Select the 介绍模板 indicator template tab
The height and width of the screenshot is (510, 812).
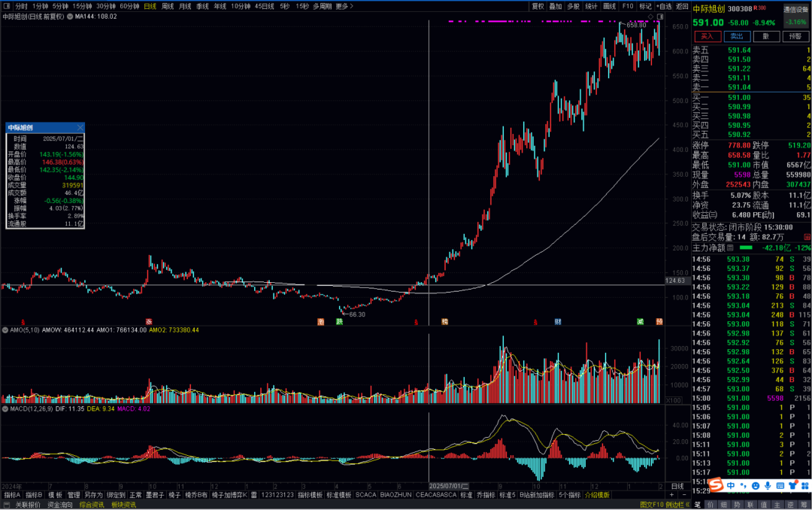(x=597, y=495)
